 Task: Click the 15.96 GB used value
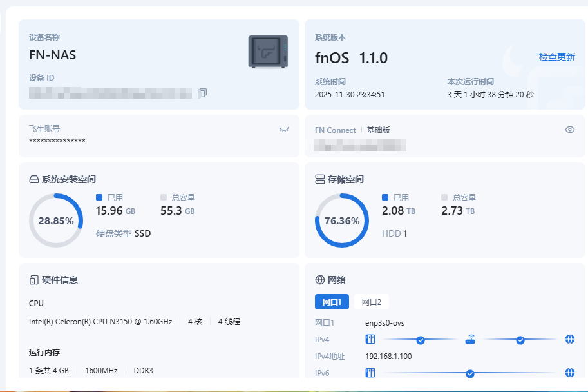pos(115,211)
